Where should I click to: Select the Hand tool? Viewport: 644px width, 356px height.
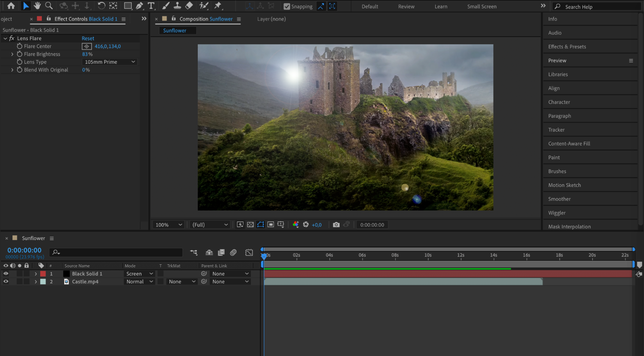(x=37, y=6)
